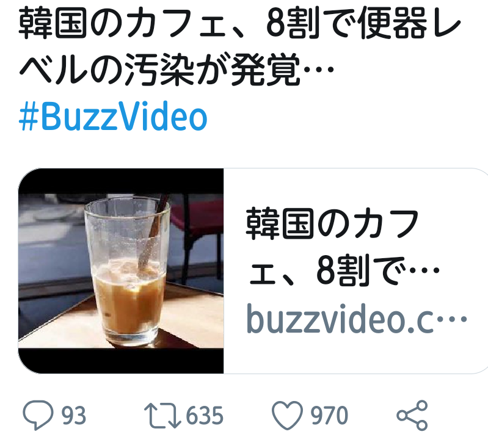The width and height of the screenshot is (488, 448).
Task: Click the tweet text 韓国のカフェ、8割で便器レ
Action: [239, 24]
